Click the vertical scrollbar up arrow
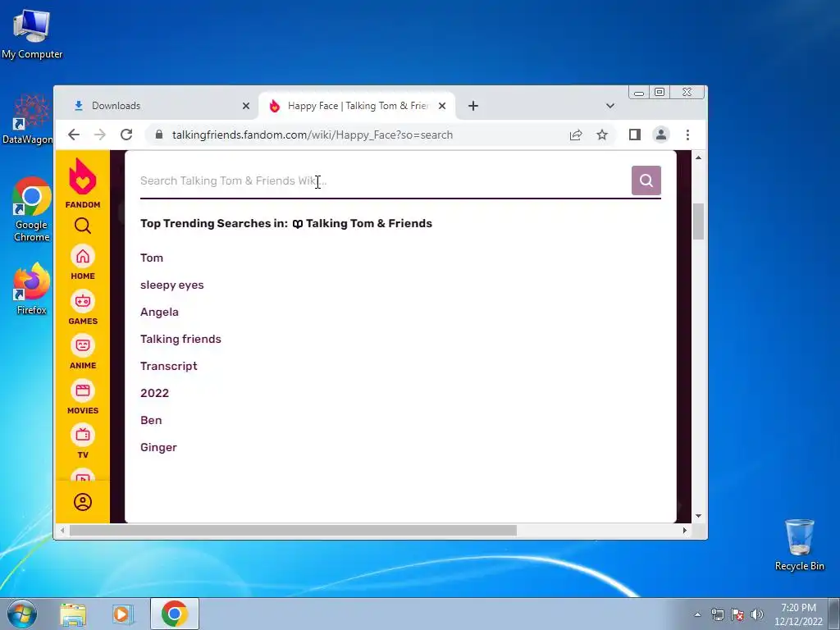840x630 pixels. [698, 157]
